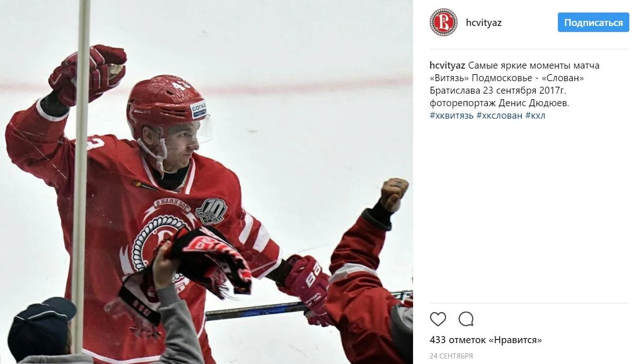
Task: Open the 24 СЕНТЯБРЯ post date link
Action: click(x=451, y=356)
